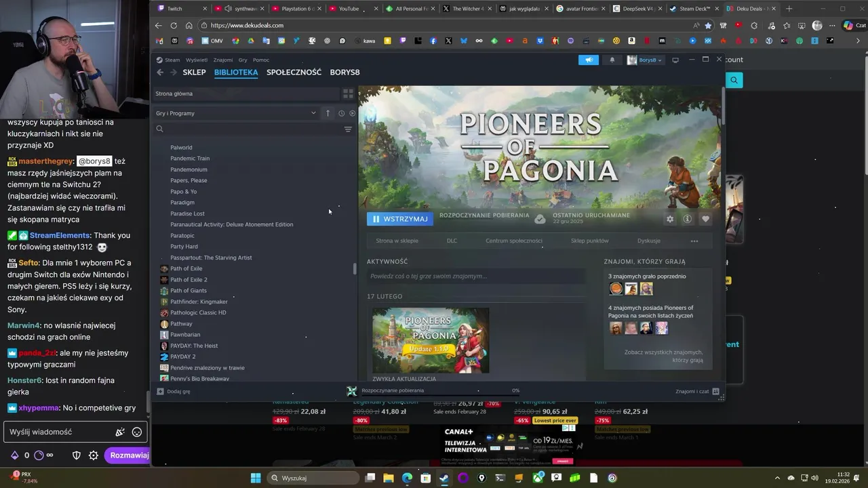Select Palworld in library list
This screenshot has height=488, width=868.
coord(181,147)
